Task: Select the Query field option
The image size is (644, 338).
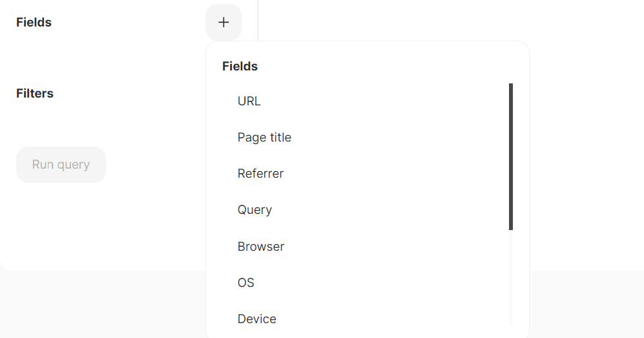Action: point(254,210)
